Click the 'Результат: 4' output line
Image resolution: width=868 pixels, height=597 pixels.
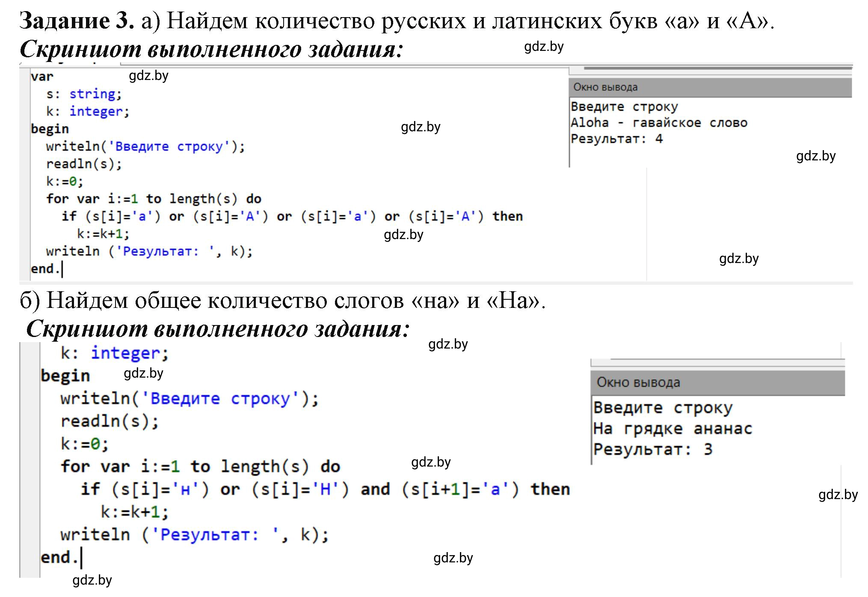click(616, 139)
